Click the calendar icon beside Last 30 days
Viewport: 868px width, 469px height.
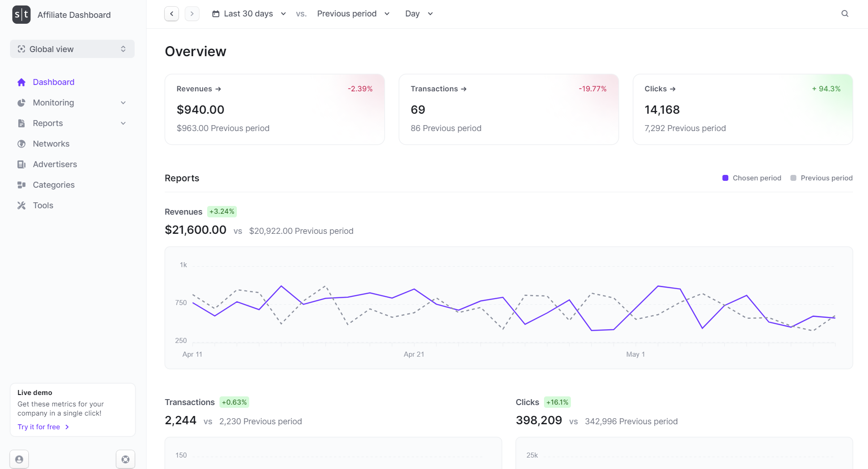(x=216, y=14)
